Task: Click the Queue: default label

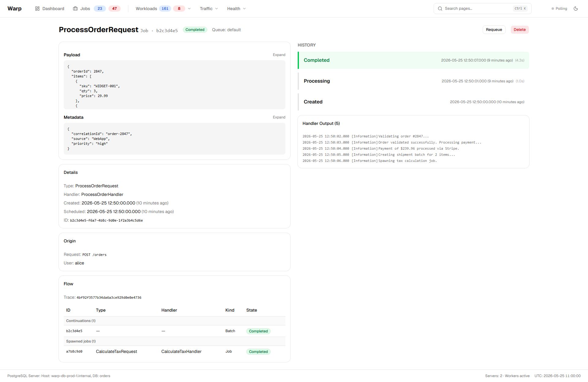Action: [x=226, y=30]
